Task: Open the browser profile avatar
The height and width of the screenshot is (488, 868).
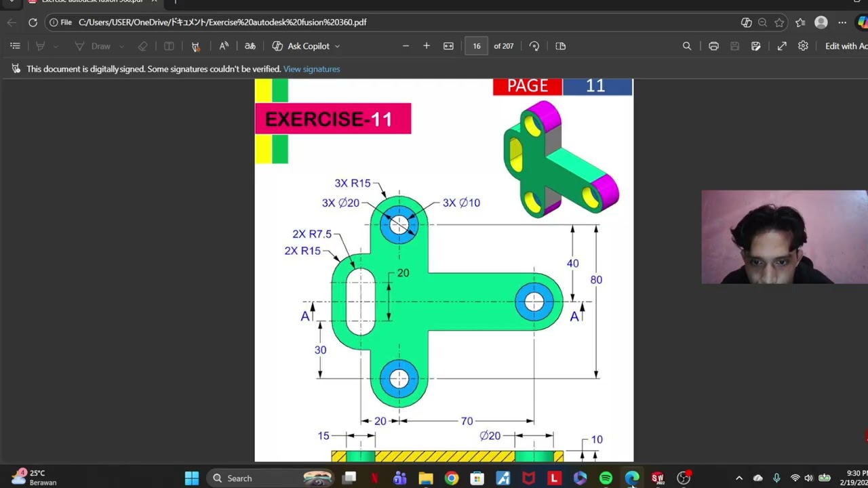Action: pyautogui.click(x=821, y=22)
